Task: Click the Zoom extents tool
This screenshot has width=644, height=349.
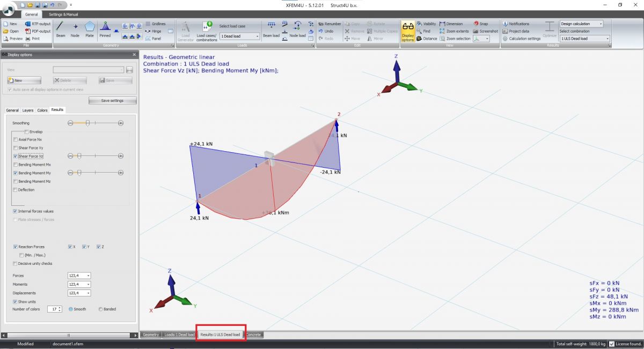Action: [x=454, y=31]
